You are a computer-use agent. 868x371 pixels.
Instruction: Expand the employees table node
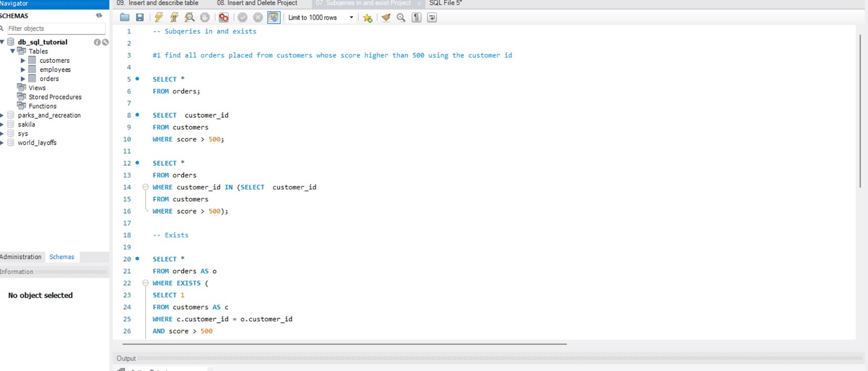23,70
